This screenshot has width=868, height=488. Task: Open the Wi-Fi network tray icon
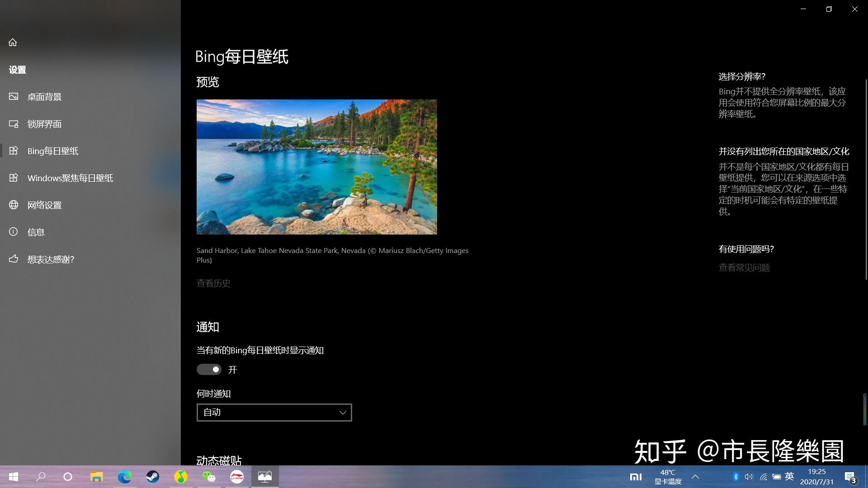coord(763,477)
